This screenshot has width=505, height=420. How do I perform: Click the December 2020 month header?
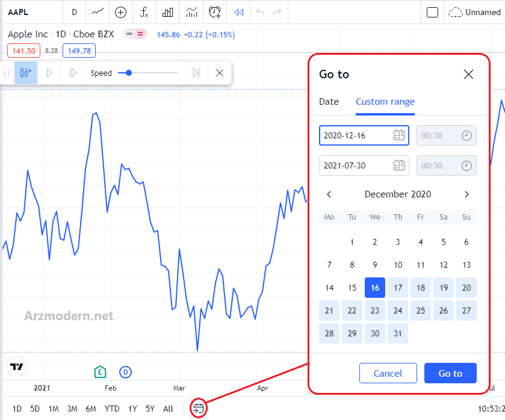coord(398,194)
